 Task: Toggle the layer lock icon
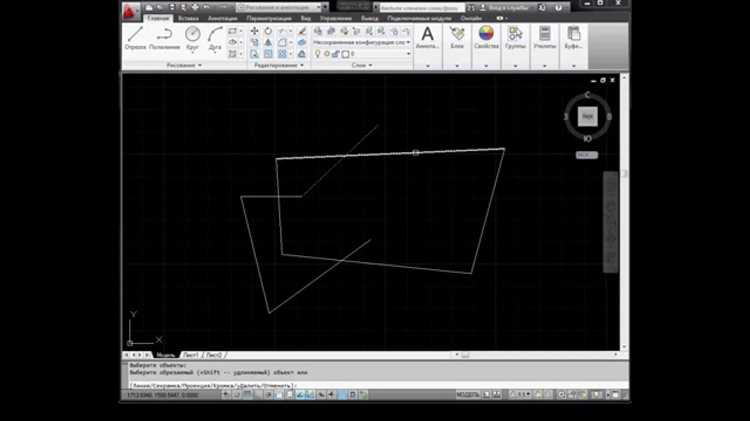pyautogui.click(x=336, y=54)
